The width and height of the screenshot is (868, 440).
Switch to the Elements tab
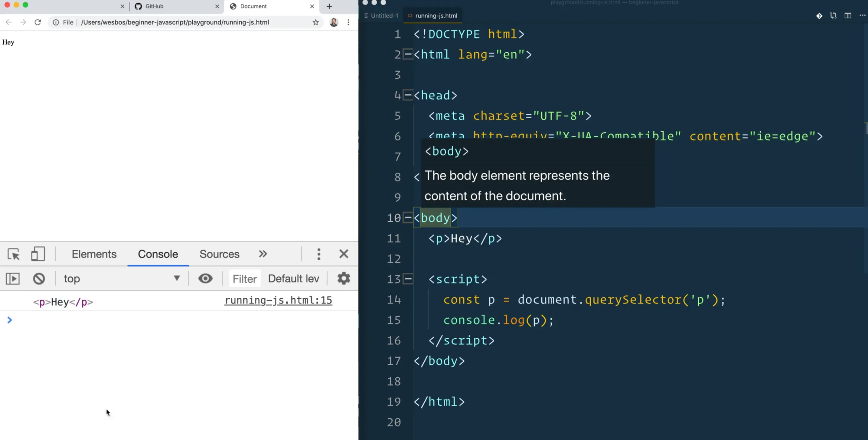(x=94, y=254)
